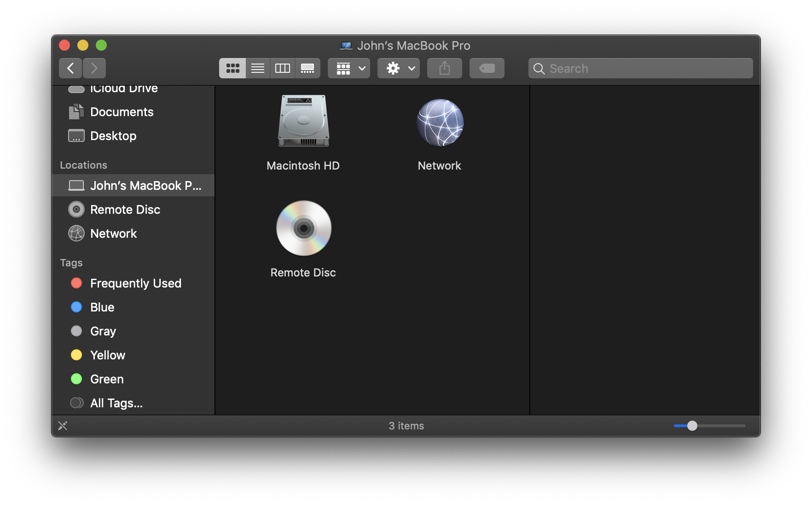Switch to icon grid view
812x505 pixels.
click(232, 68)
